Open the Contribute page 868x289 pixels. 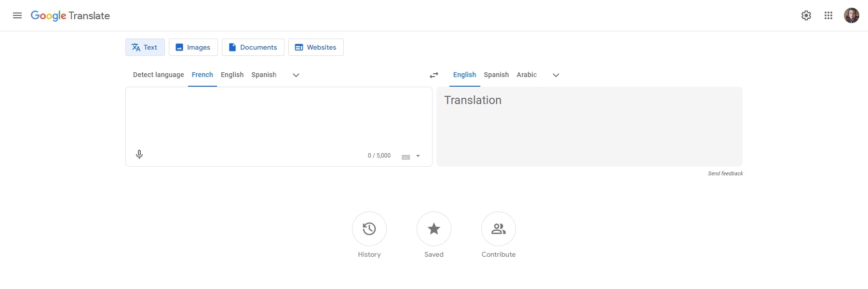pos(498,229)
